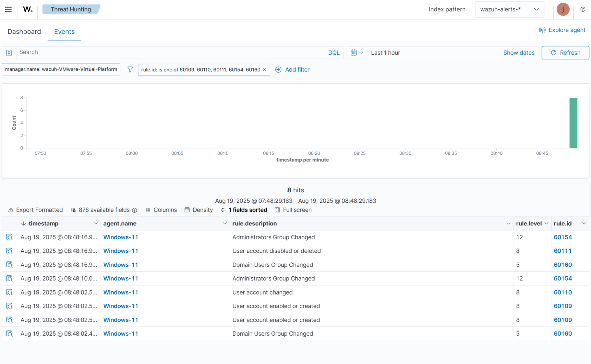Open the calendar quick date menu
Screen dimensions: 591x364
click(357, 53)
